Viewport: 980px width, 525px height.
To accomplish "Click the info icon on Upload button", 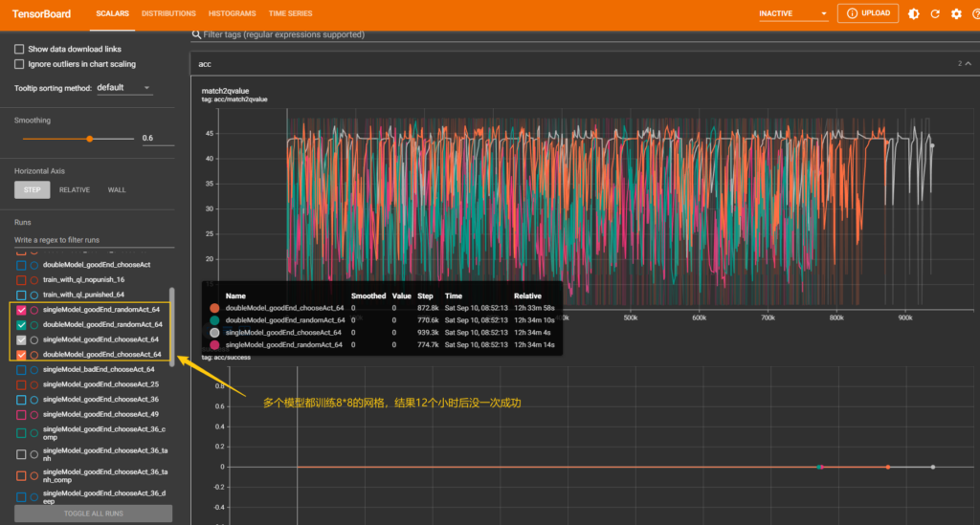I will pyautogui.click(x=851, y=13).
